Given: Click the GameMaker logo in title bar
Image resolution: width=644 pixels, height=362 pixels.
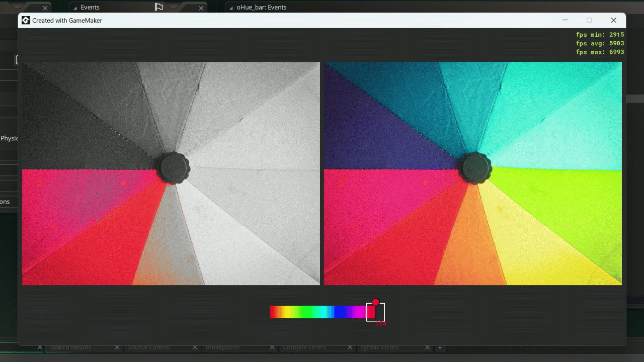Looking at the screenshot, I should click(26, 21).
